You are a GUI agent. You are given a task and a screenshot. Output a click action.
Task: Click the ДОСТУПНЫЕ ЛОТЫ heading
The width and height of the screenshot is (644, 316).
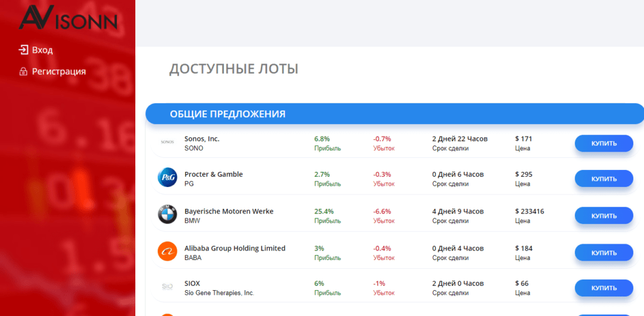coord(234,69)
